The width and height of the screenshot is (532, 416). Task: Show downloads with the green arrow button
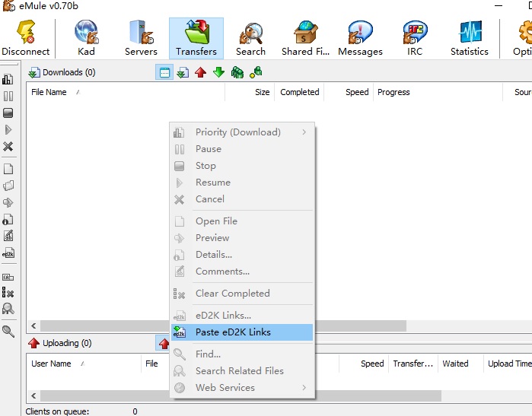(218, 72)
